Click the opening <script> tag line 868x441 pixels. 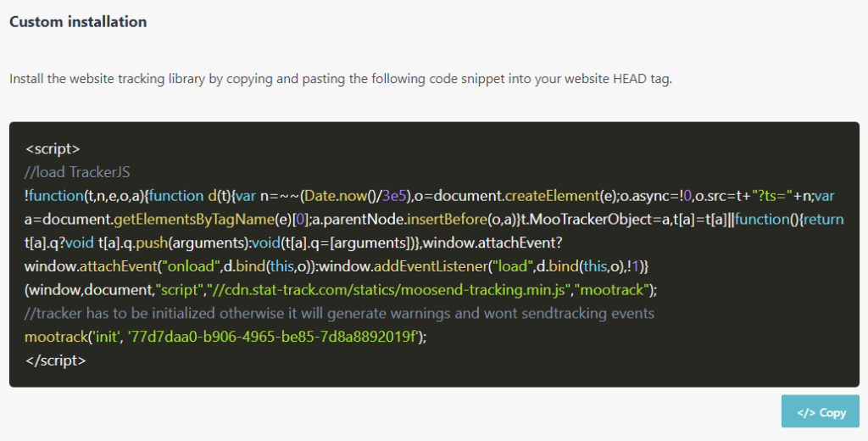pos(53,149)
